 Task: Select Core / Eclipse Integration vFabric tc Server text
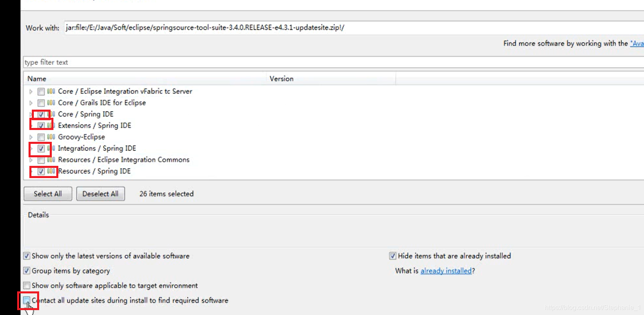click(x=125, y=91)
